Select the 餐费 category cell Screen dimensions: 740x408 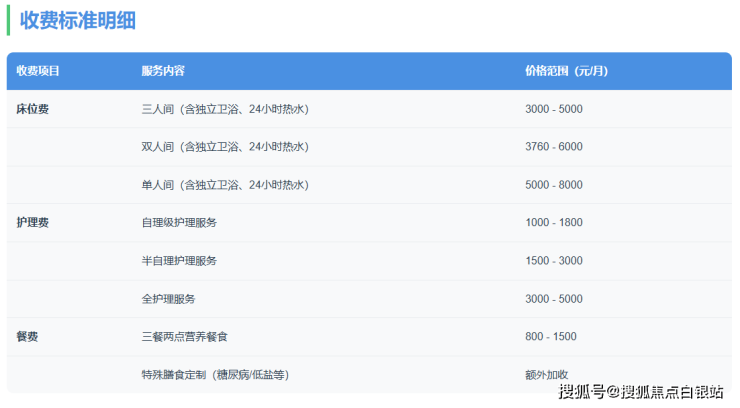pyautogui.click(x=28, y=337)
